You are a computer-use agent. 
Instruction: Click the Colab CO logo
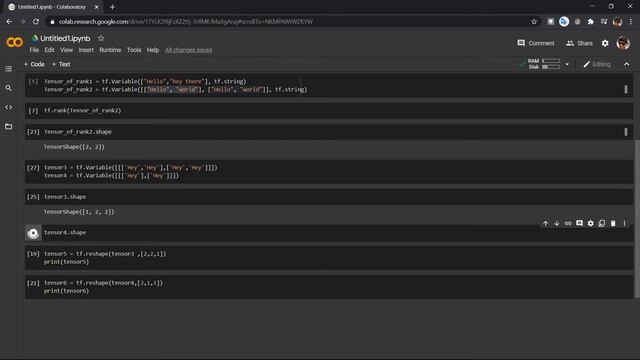[15, 42]
